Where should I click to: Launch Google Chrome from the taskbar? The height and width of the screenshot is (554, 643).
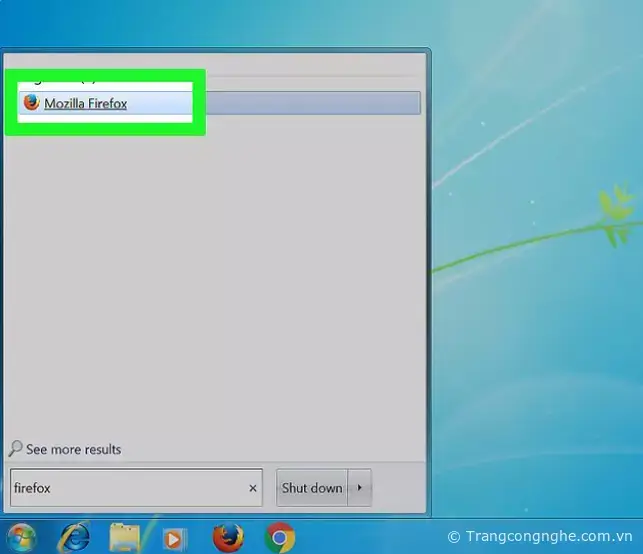280,538
